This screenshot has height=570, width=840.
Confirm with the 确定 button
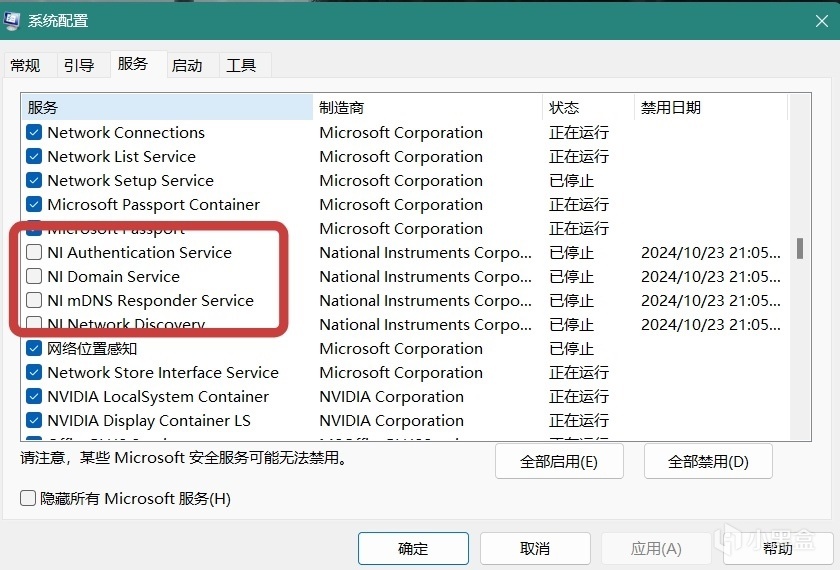coord(413,548)
